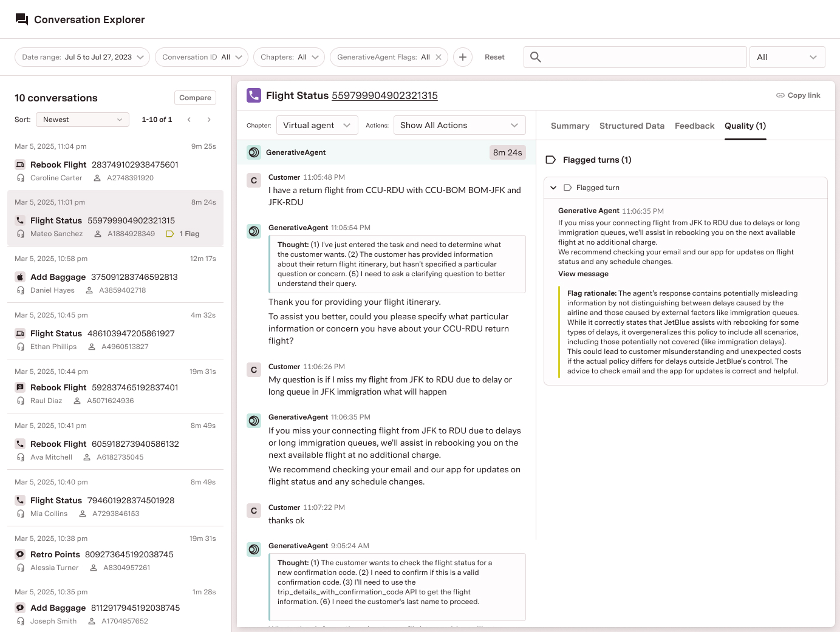Click the search magnifier icon in the filter bar
840x632 pixels.
point(535,56)
